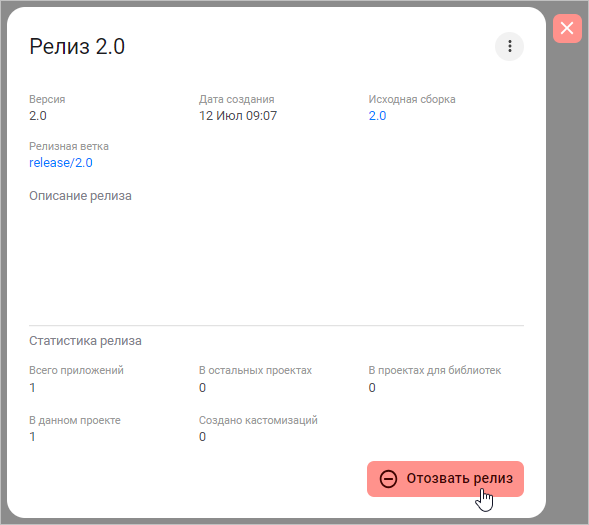
Task: Click the Всего приложений count
Action: (x=32, y=388)
